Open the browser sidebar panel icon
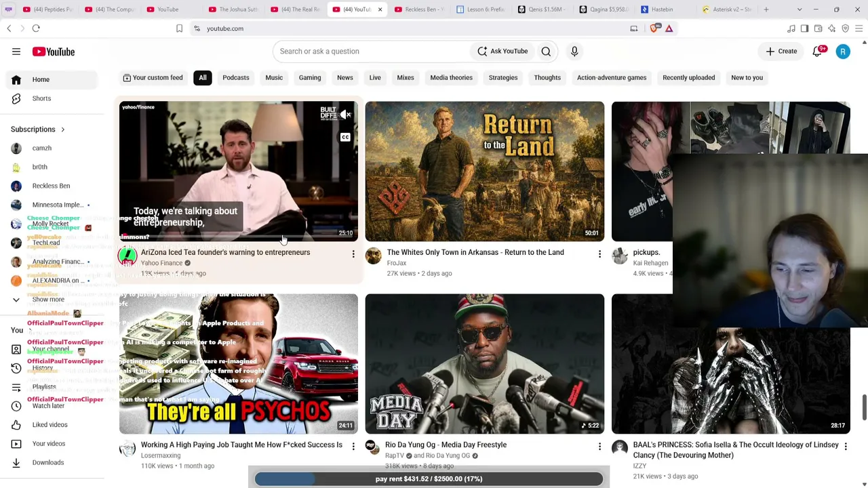The width and height of the screenshot is (868, 488). (804, 28)
